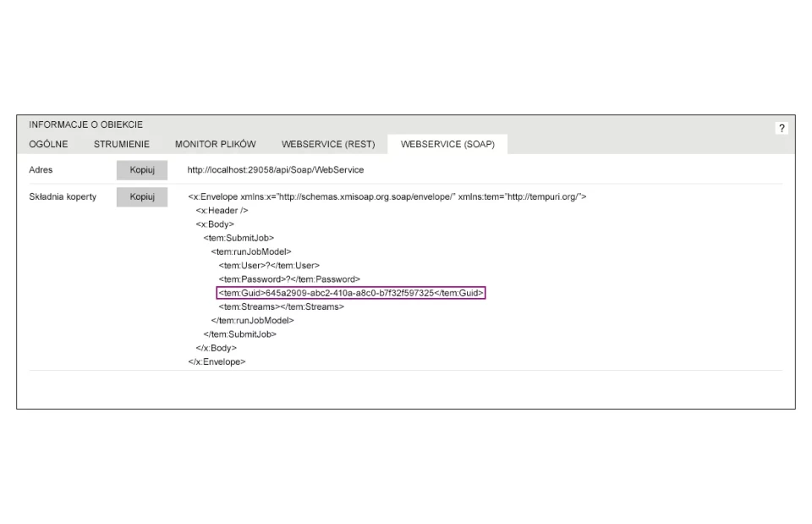Select the MONITOR PLIKÓW tab
The height and width of the screenshot is (524, 812).
[x=215, y=145]
